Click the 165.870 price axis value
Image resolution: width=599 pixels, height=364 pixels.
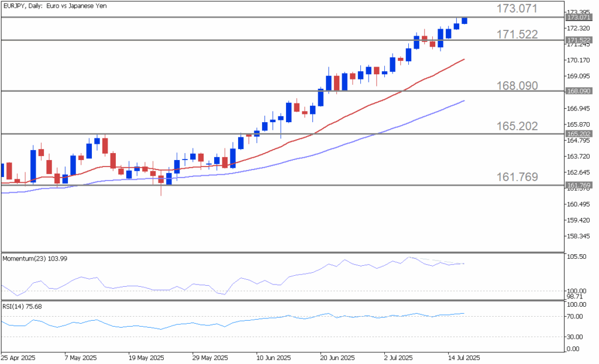pyautogui.click(x=578, y=124)
